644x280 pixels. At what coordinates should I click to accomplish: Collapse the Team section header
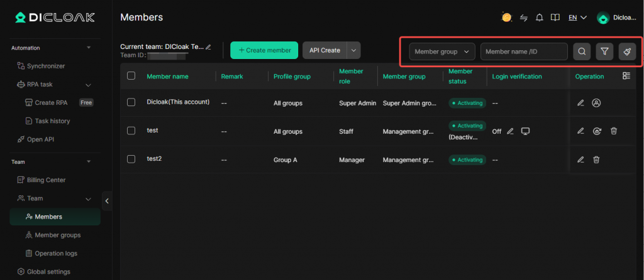[89, 162]
